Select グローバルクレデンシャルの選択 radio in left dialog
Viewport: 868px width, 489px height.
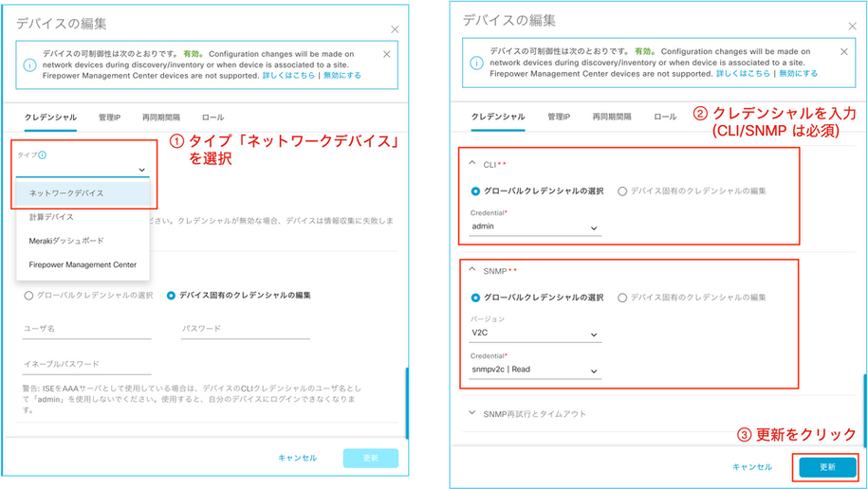(28, 296)
